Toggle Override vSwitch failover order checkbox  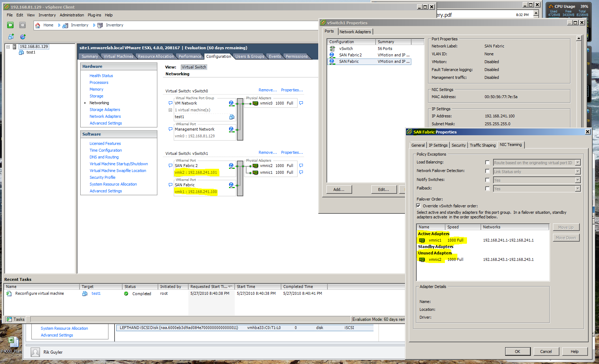418,206
